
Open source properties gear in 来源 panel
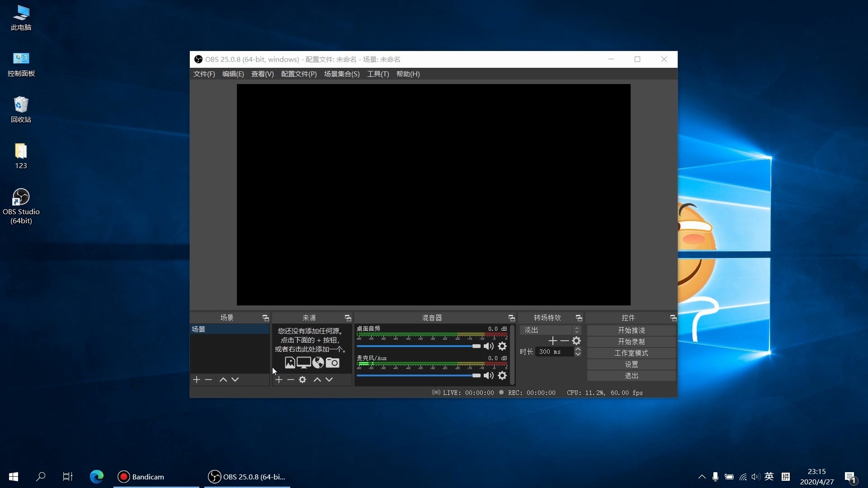[302, 380]
